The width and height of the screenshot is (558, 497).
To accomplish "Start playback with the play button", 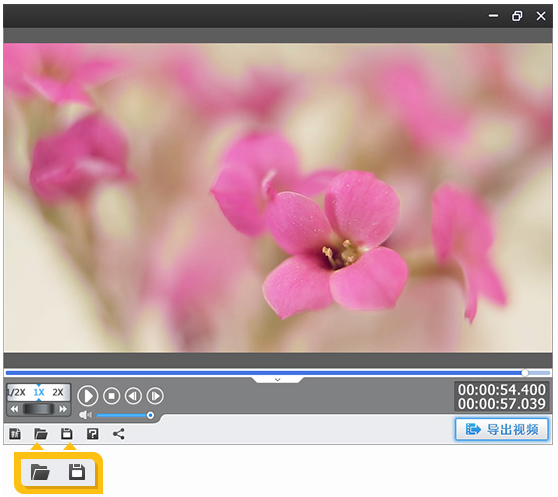I will coord(88,396).
